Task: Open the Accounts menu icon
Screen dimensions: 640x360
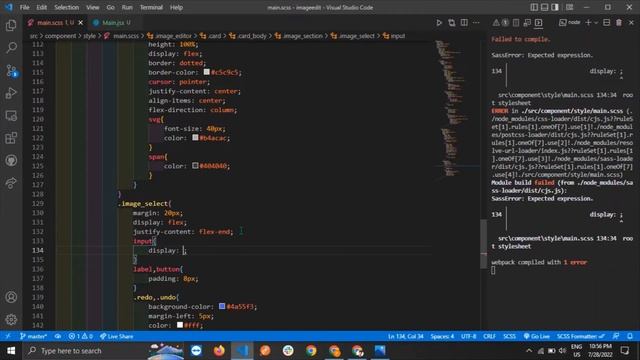Action: click(x=11, y=297)
